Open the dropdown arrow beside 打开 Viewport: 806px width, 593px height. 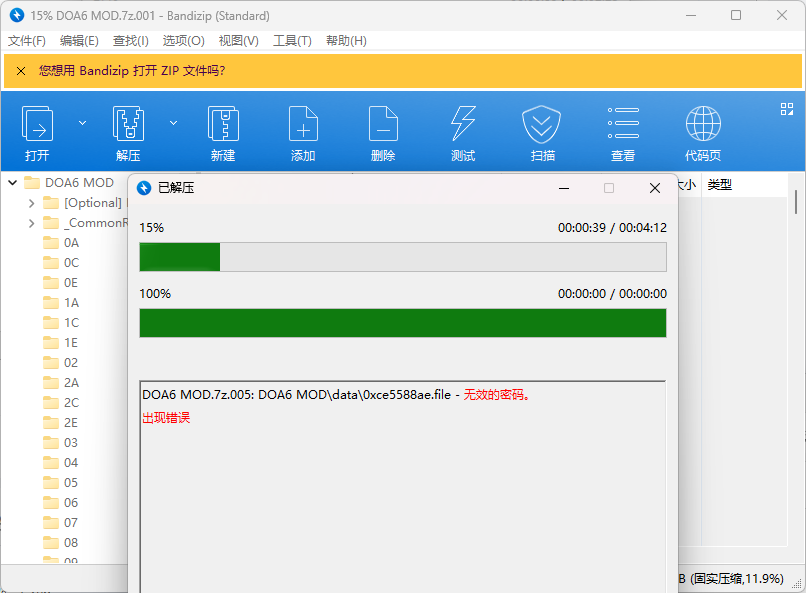point(82,123)
